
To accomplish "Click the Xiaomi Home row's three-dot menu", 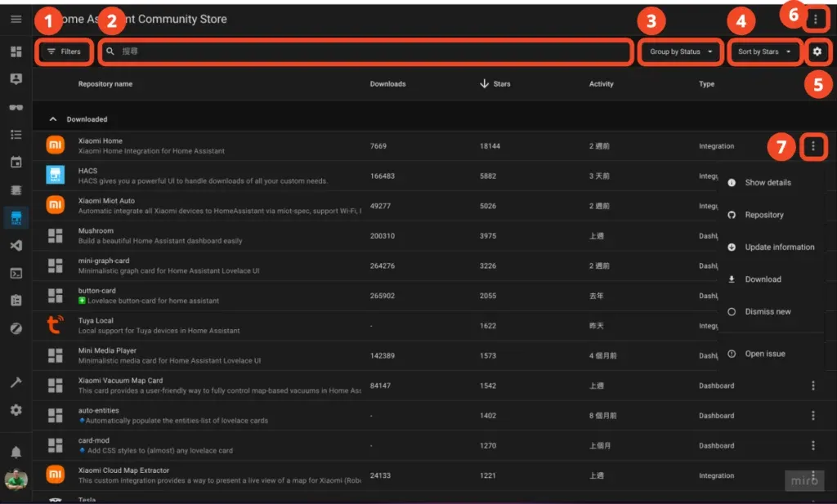I will [x=813, y=146].
